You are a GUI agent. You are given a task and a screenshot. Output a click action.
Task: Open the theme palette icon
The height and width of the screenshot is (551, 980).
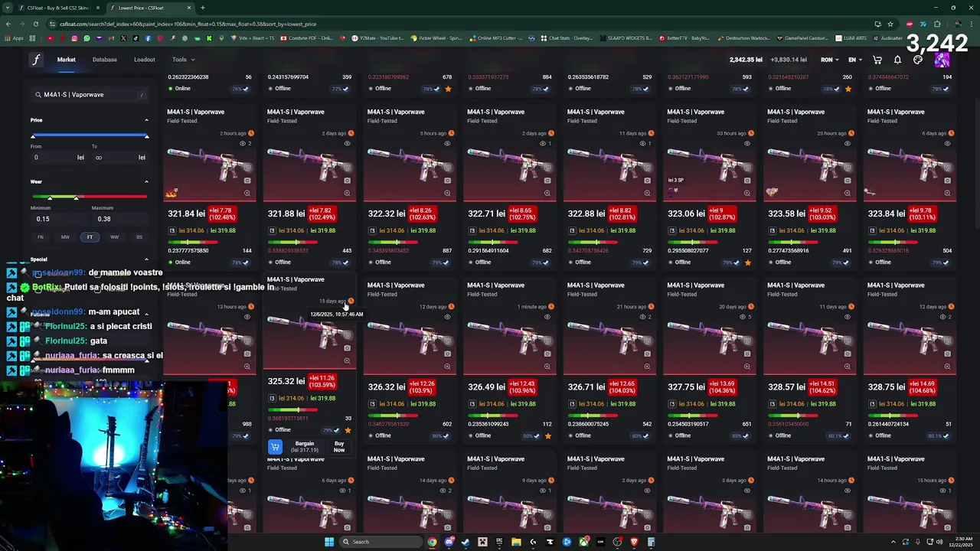[x=918, y=60]
